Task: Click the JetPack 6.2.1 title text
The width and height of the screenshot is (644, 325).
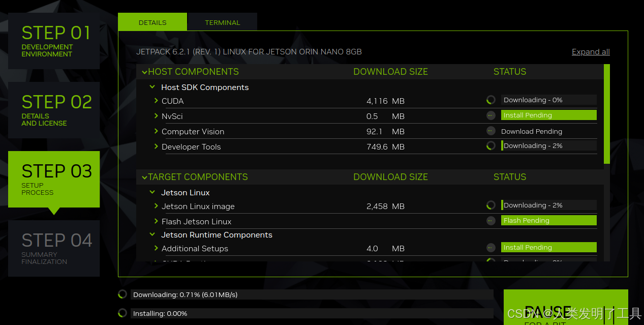Action: 249,52
